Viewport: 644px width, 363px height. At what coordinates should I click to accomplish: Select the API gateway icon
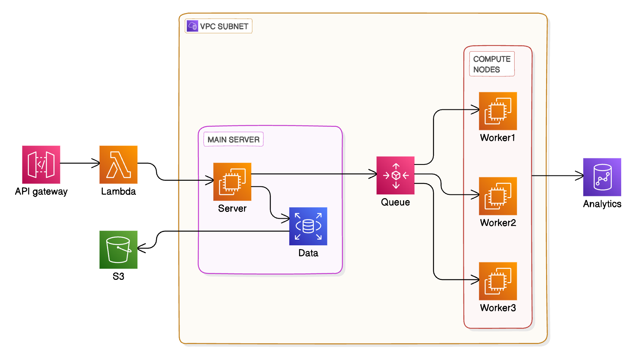(x=42, y=165)
